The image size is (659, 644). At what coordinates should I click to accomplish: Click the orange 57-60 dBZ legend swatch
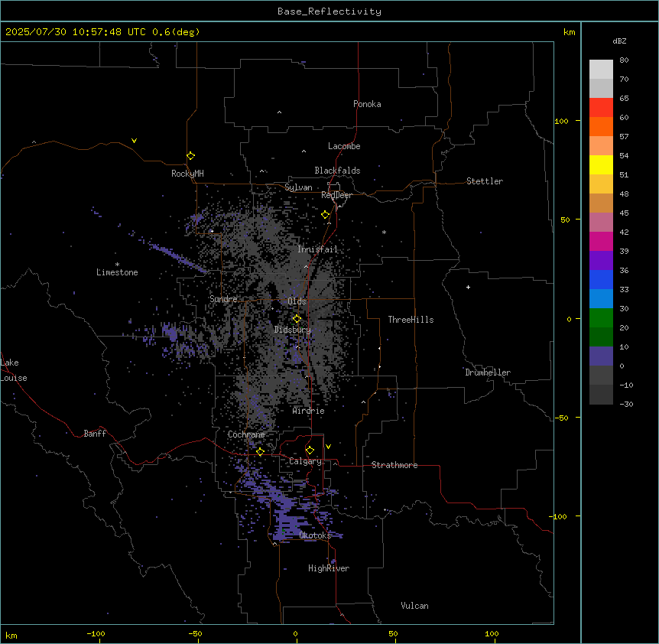[601, 126]
